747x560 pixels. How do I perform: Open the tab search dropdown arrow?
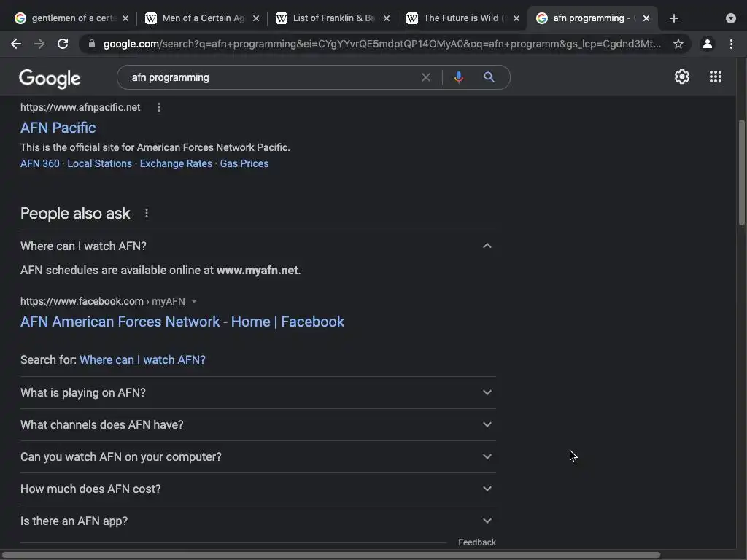[730, 18]
